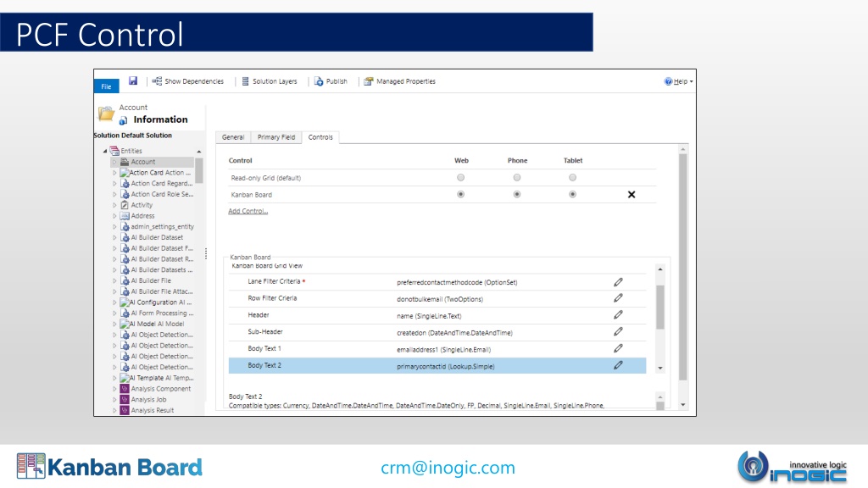Click Managed Properties button label
868x488 pixels.
coord(406,81)
